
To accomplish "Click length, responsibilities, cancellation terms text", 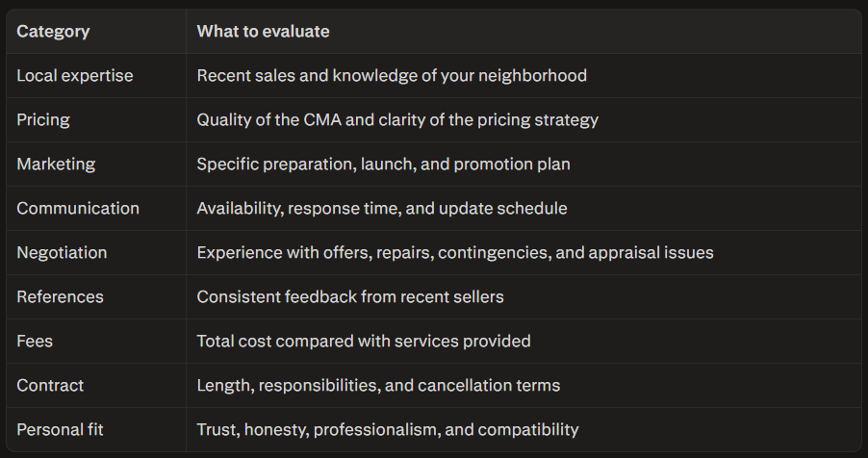I will pos(378,386).
